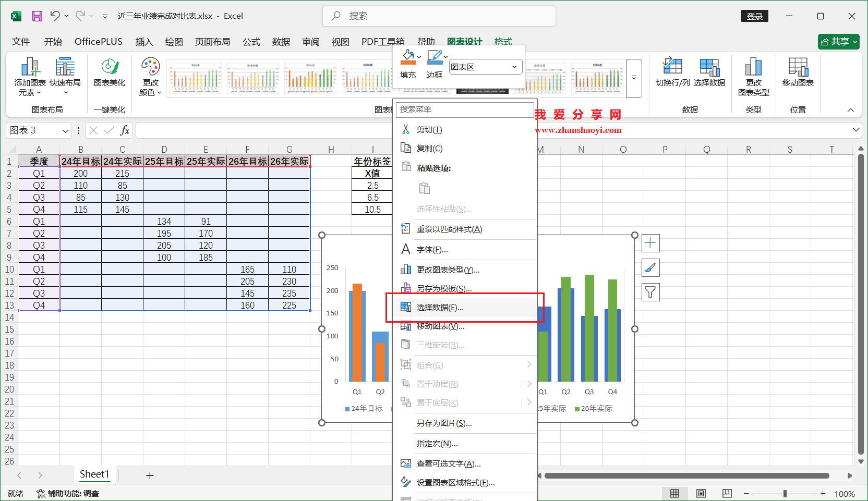868x501 pixels.
Task: Click the chart elements plus button
Action: (650, 243)
